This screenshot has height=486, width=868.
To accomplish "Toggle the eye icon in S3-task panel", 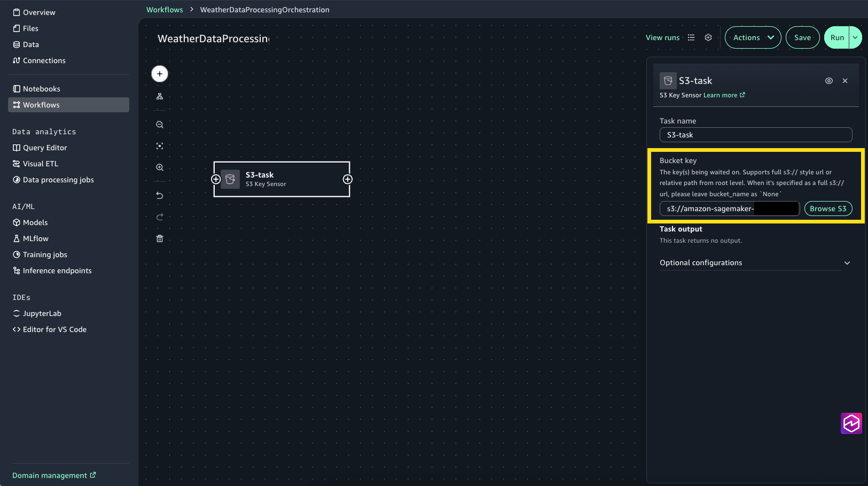I will tap(829, 81).
